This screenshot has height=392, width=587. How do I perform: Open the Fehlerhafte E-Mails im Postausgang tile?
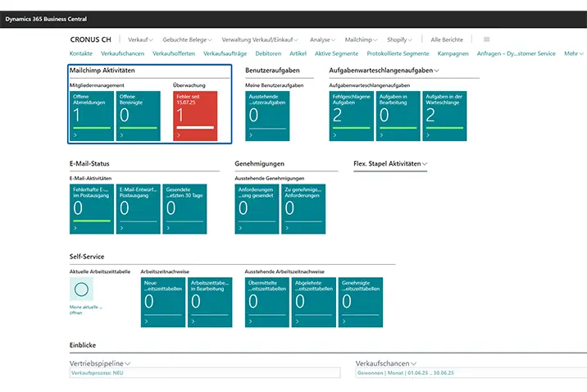pos(92,209)
